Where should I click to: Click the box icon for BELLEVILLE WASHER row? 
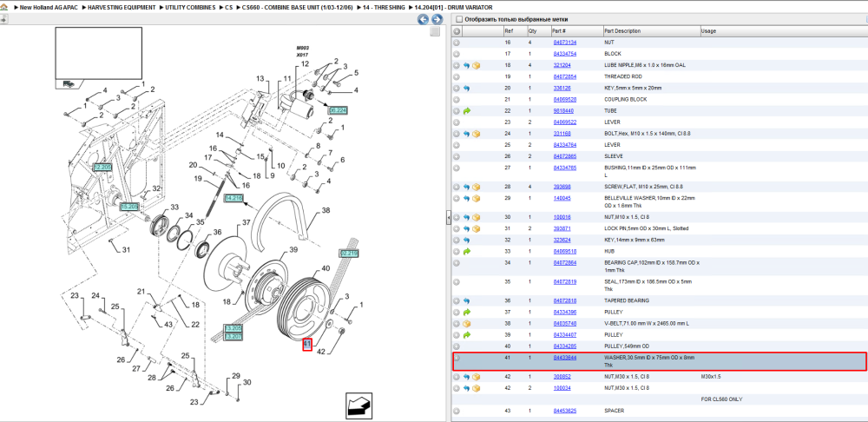pyautogui.click(x=476, y=198)
